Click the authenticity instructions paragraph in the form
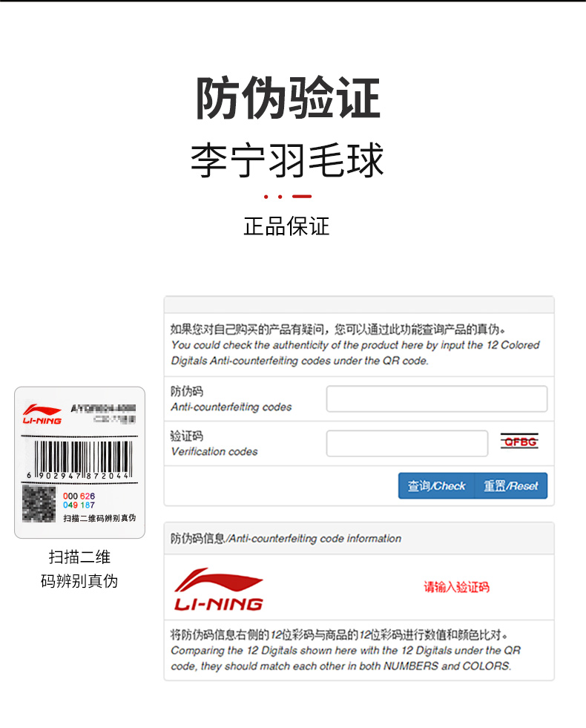 (x=355, y=345)
